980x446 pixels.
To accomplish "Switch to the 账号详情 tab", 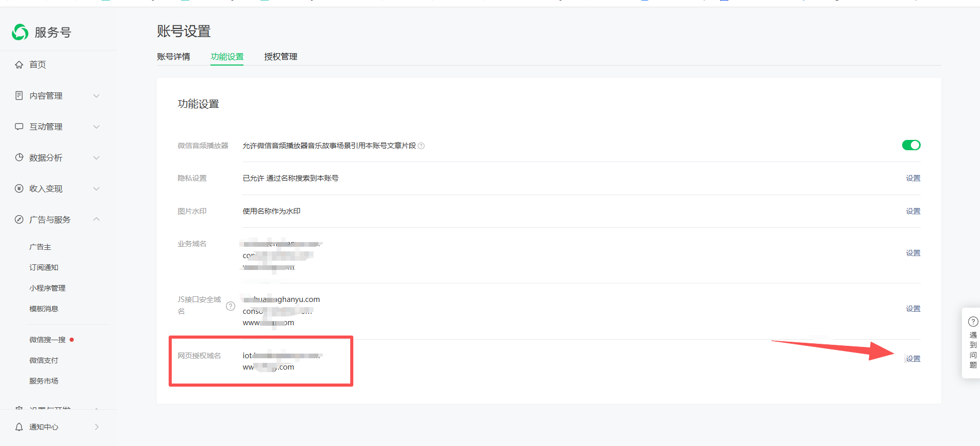I will [173, 57].
